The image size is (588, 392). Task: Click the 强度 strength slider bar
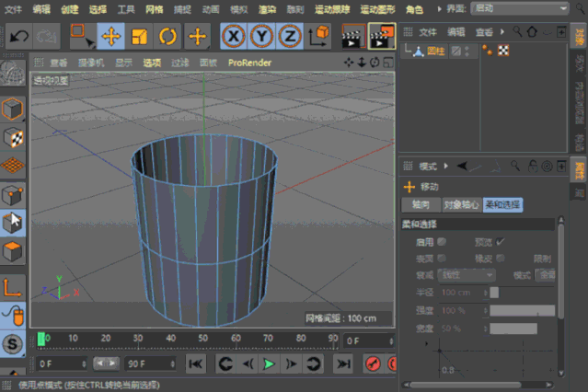[x=521, y=311]
